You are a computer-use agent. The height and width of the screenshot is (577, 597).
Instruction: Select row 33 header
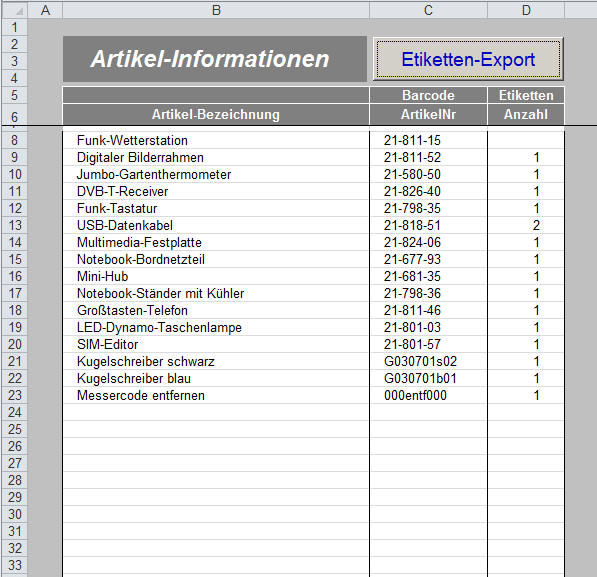tap(15, 566)
